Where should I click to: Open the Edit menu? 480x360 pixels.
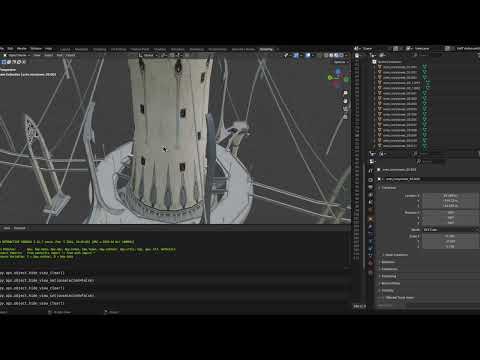[x=10, y=49]
